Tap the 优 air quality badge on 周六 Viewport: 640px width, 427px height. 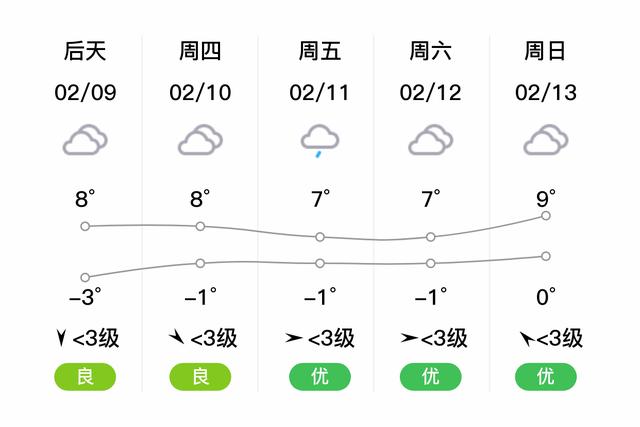click(431, 376)
